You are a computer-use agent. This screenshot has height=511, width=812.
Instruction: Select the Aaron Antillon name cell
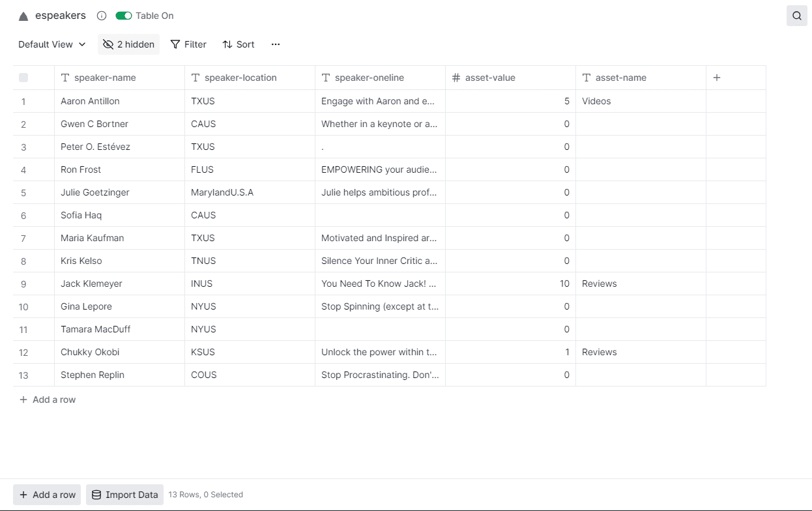[x=120, y=101]
